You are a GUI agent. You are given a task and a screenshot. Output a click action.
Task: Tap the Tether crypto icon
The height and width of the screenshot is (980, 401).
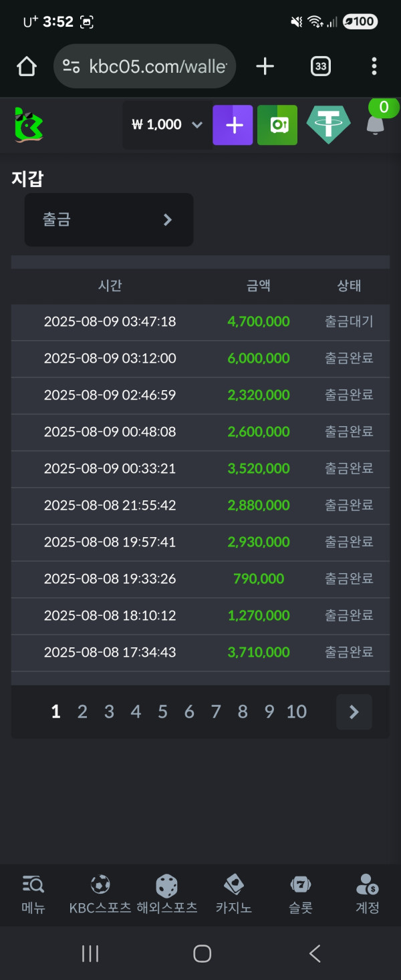328,125
